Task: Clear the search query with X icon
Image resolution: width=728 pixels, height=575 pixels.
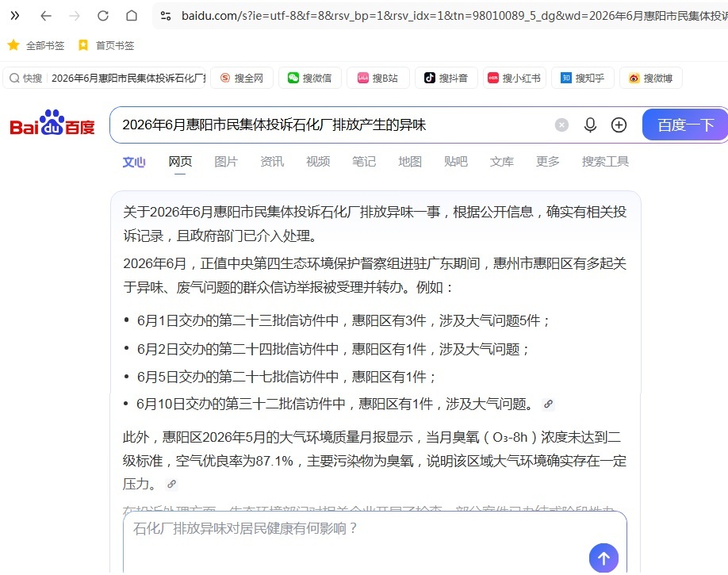Action: 561,125
